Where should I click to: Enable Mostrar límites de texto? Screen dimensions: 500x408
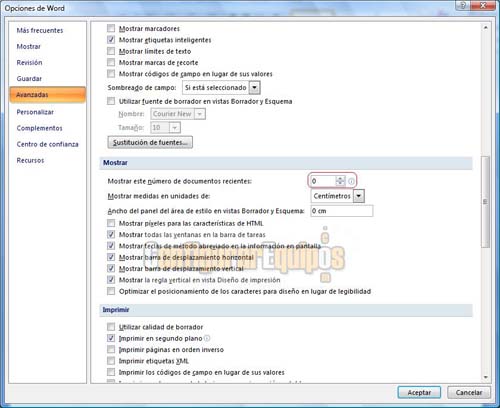[111, 51]
